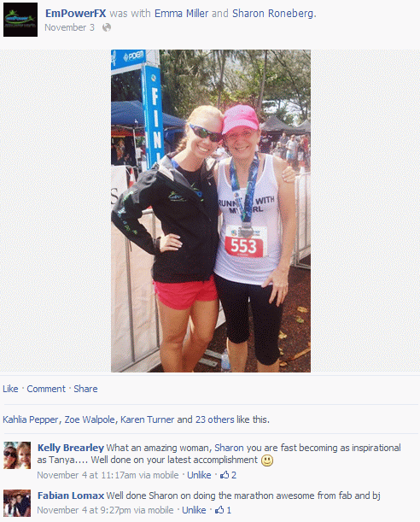Click the public globe audience icon
Screen dimensions: 420x522
point(107,27)
